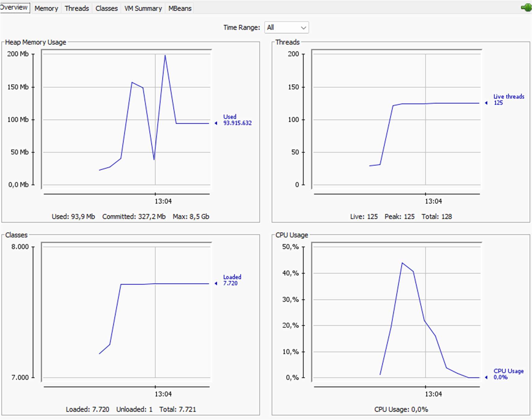Click the 'Used: 93,9 Mb' text
This screenshot has width=532, height=420.
(x=73, y=216)
